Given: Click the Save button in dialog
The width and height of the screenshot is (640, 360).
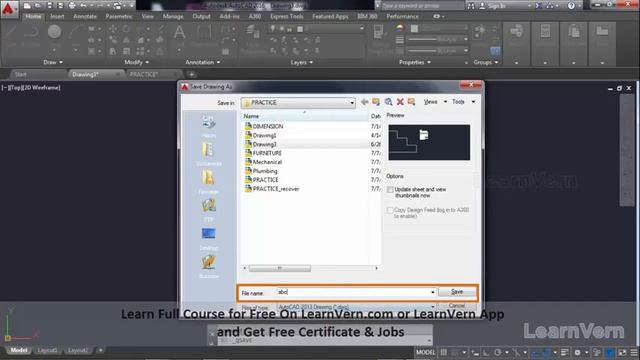Looking at the screenshot, I should tap(457, 292).
